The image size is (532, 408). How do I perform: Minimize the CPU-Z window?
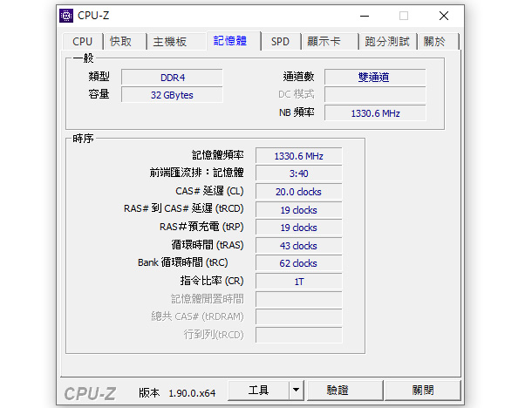[x=365, y=16]
